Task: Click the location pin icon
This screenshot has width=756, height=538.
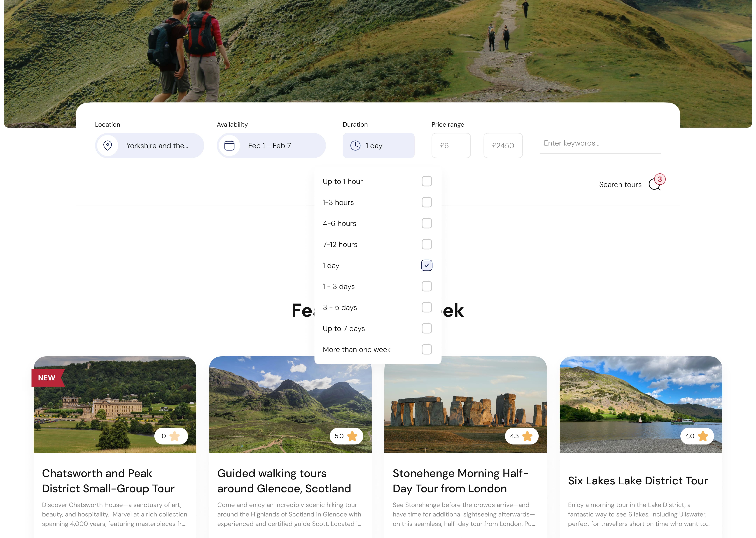Action: pos(108,145)
